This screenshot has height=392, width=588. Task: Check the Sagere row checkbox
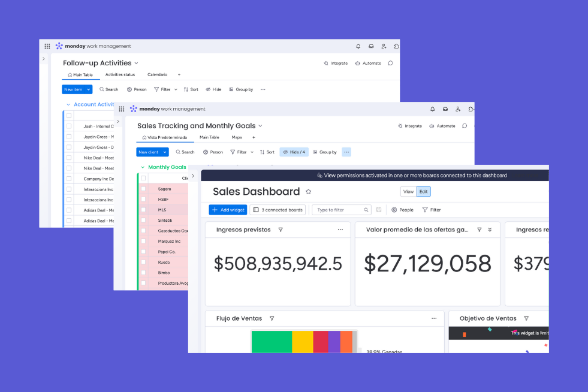pos(143,189)
